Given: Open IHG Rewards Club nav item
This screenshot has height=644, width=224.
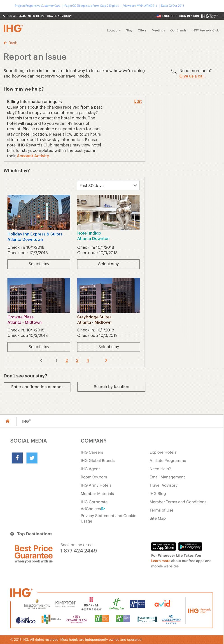Looking at the screenshot, I should tap(205, 30).
